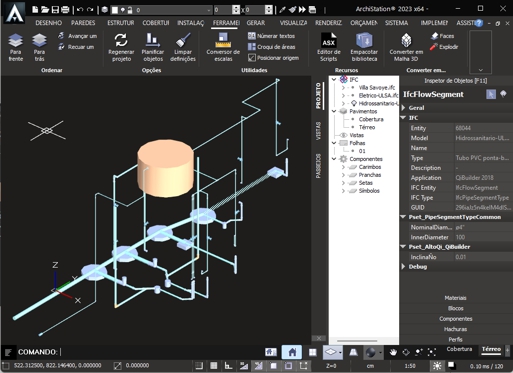
Task: Collapse the IFC node in project tree
Action: click(x=334, y=80)
